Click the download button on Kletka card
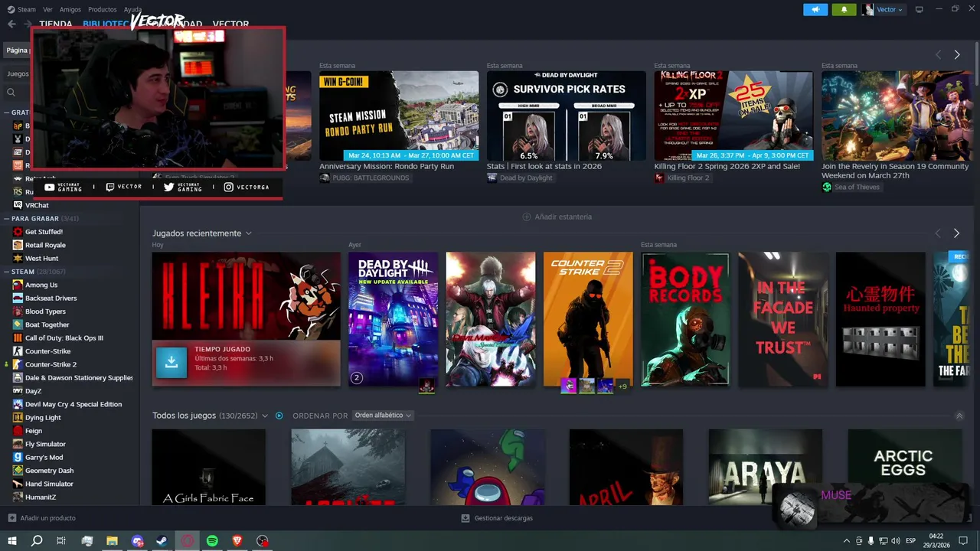Image resolution: width=980 pixels, height=551 pixels. click(171, 363)
